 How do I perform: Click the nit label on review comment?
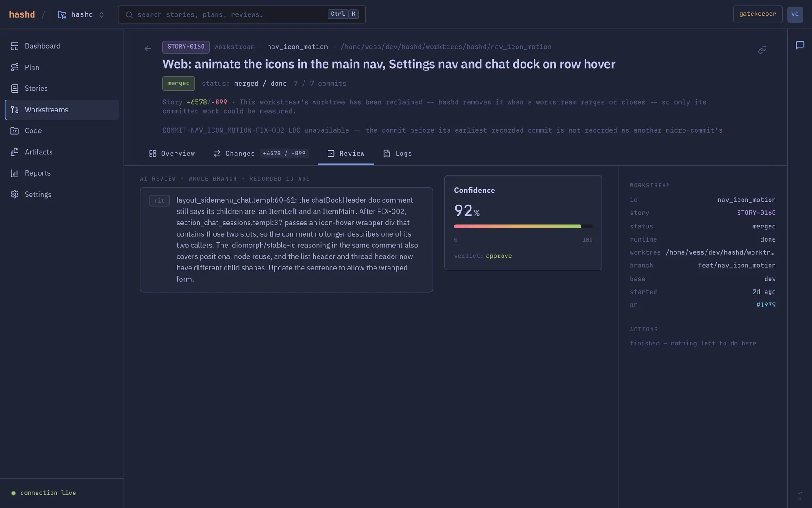[160, 201]
